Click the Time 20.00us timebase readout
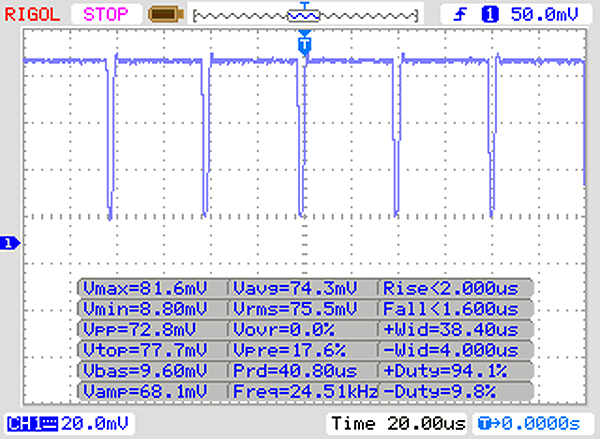The image size is (600, 439). pos(398,424)
